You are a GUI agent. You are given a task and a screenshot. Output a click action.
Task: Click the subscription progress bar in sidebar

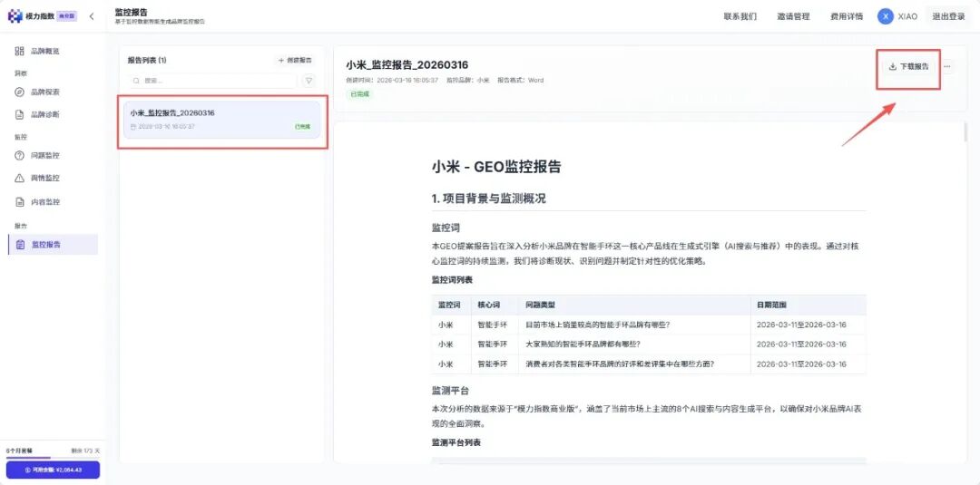54,458
